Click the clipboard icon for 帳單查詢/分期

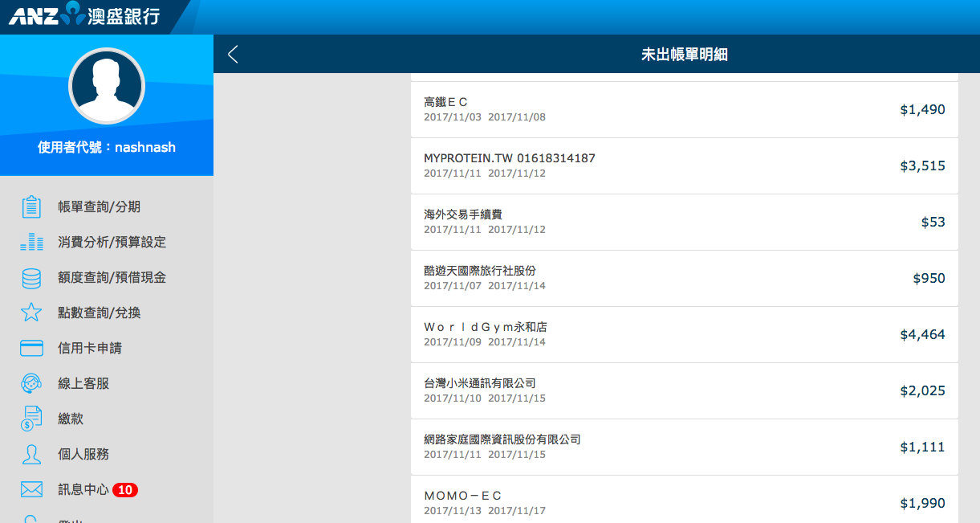click(x=31, y=206)
